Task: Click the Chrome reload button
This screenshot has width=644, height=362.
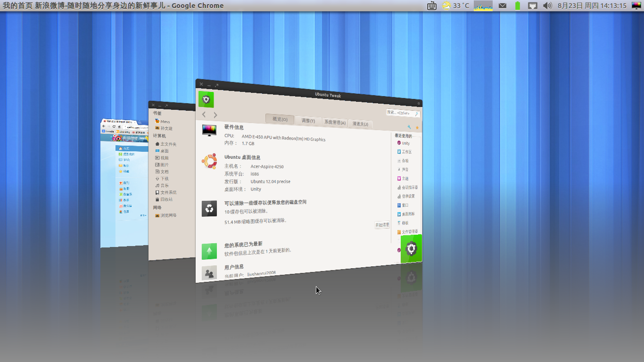Action: tap(114, 127)
